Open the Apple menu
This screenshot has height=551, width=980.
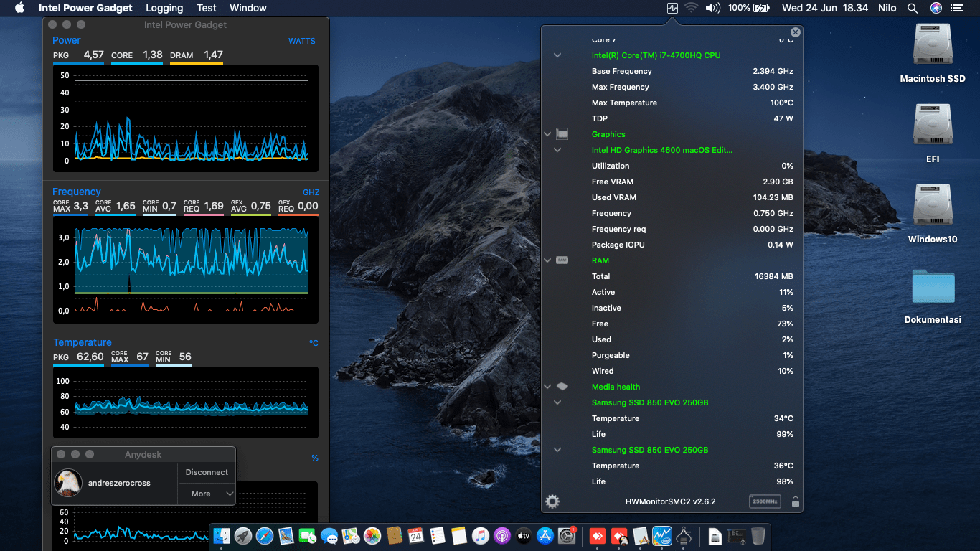coord(19,8)
